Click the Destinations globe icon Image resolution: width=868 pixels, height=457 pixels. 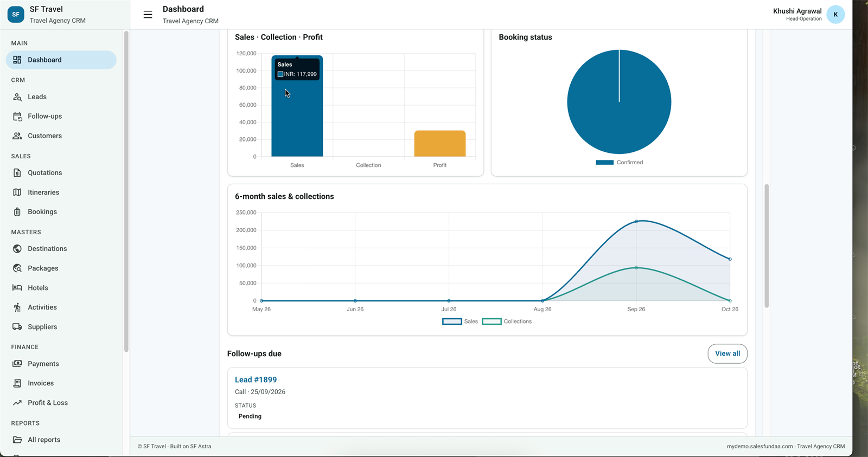[17, 249]
